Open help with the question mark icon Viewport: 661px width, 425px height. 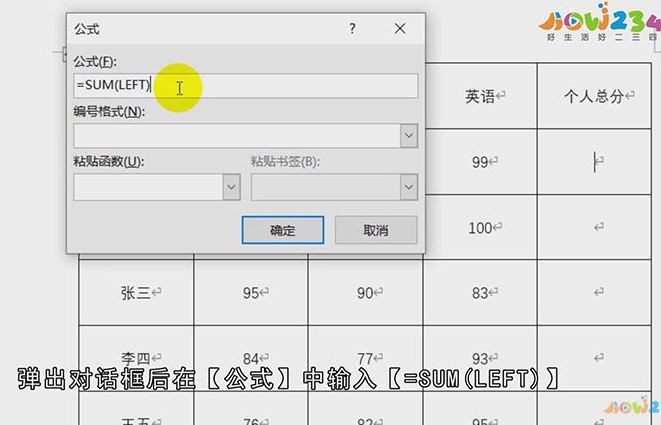tap(352, 29)
